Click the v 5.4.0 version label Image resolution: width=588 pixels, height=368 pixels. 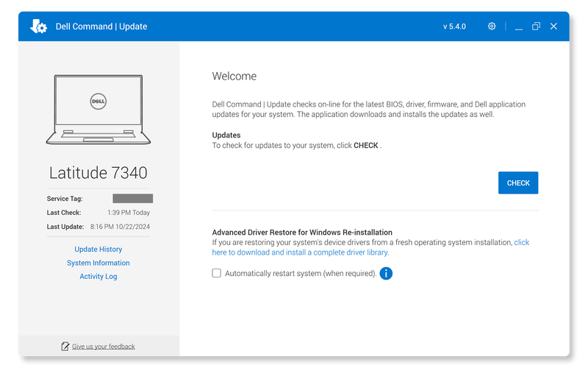454,26
